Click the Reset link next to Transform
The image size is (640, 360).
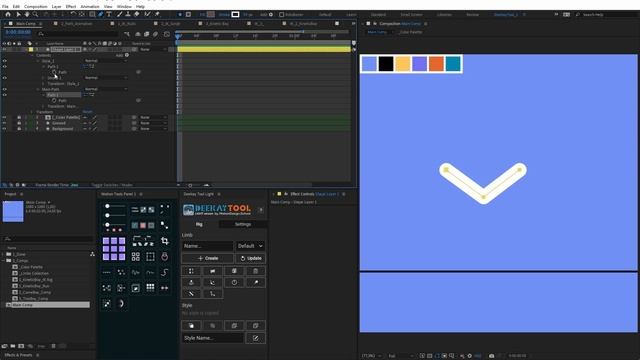point(87,112)
